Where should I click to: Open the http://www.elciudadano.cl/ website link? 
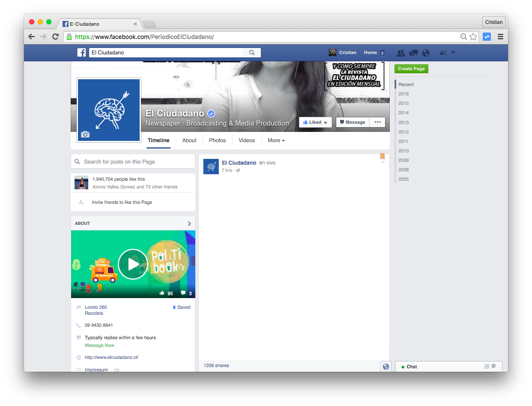tap(111, 357)
